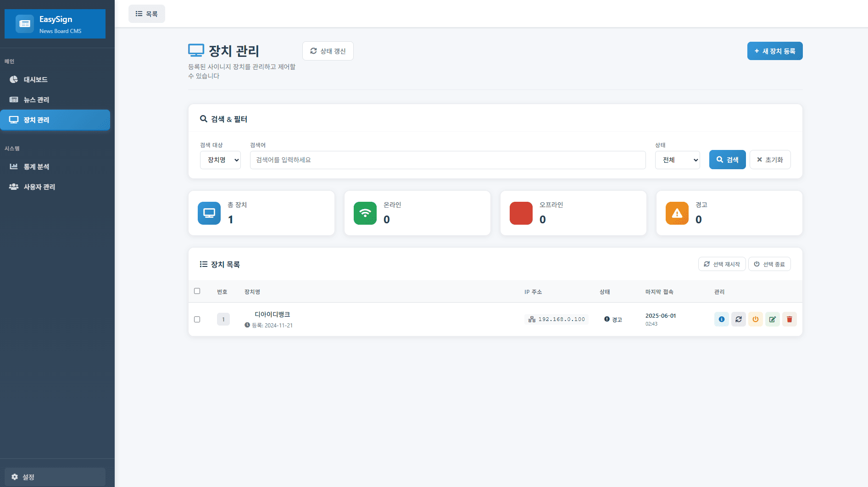
Task: Click the red trash delete icon
Action: 789,319
